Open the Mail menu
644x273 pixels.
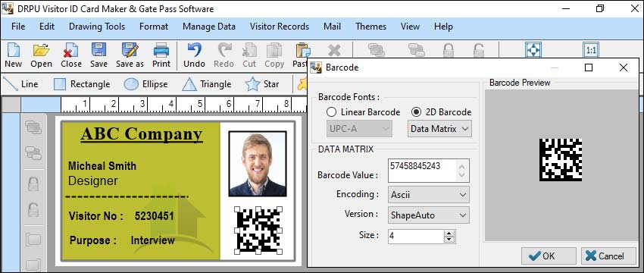333,27
